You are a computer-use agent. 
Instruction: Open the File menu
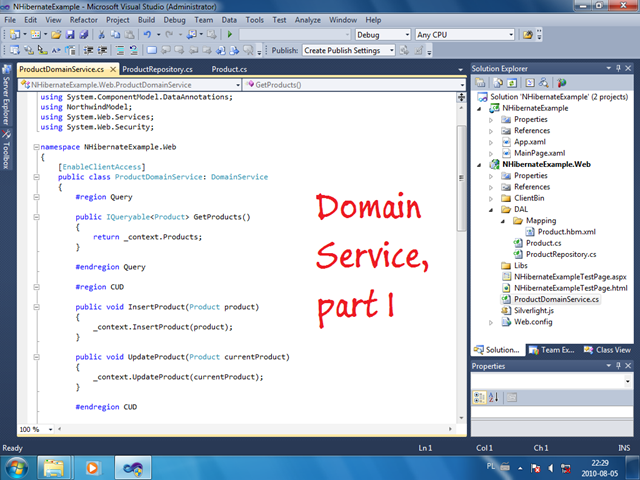[10, 20]
